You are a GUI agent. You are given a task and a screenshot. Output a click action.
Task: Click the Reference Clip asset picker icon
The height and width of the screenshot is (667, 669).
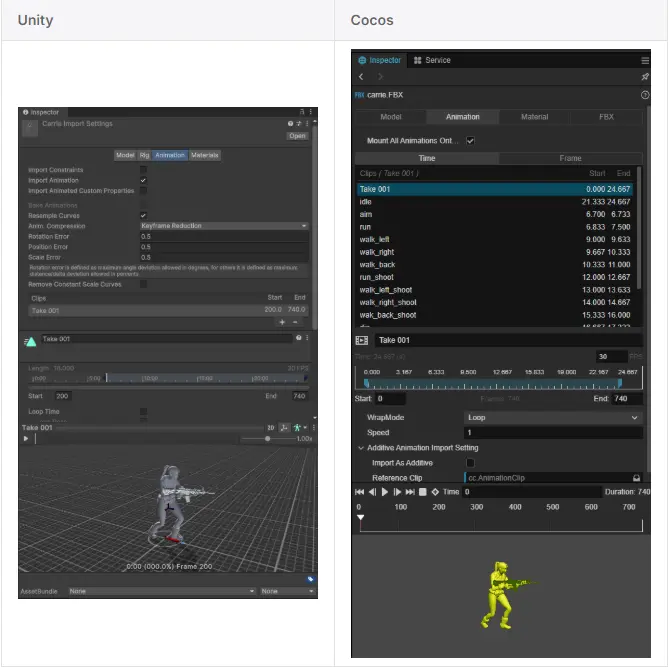636,478
